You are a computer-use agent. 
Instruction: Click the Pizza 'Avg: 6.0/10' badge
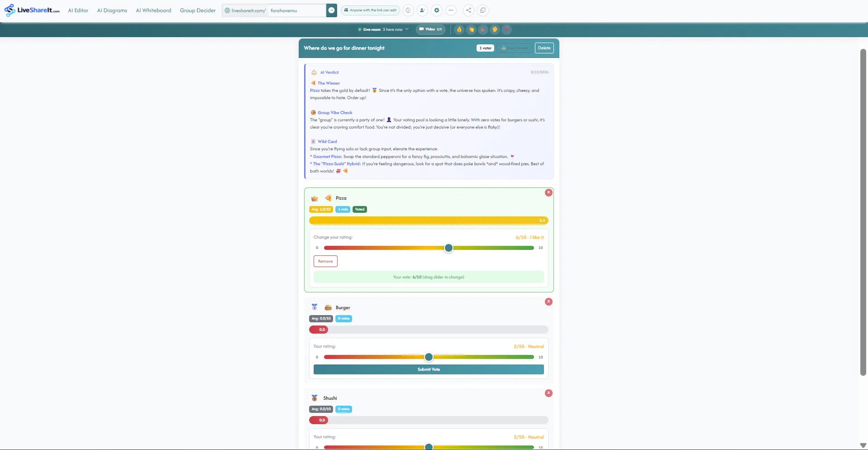pos(321,209)
